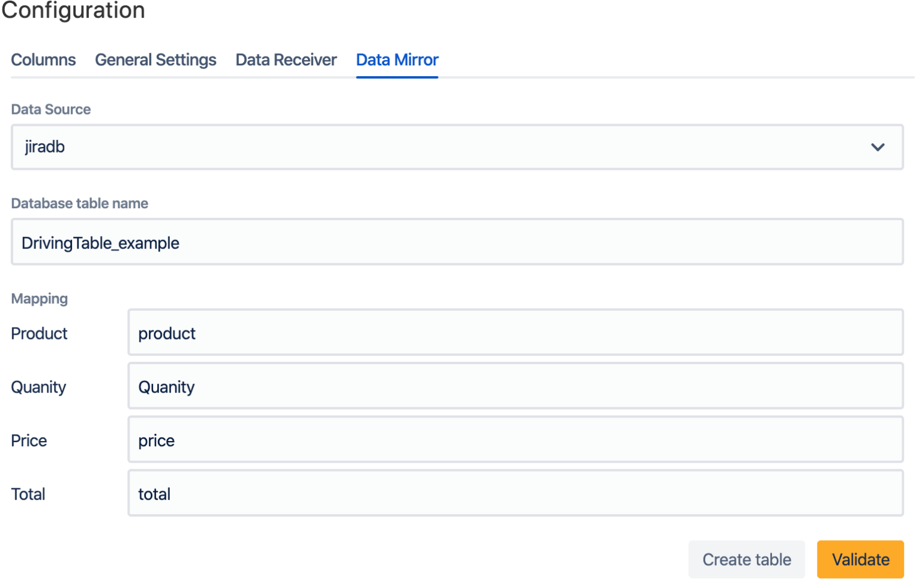Click the Data Source label
The height and width of the screenshot is (588, 922).
click(x=50, y=109)
